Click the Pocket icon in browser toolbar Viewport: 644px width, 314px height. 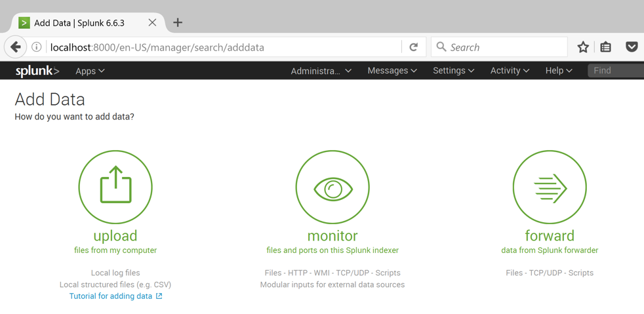coord(632,47)
